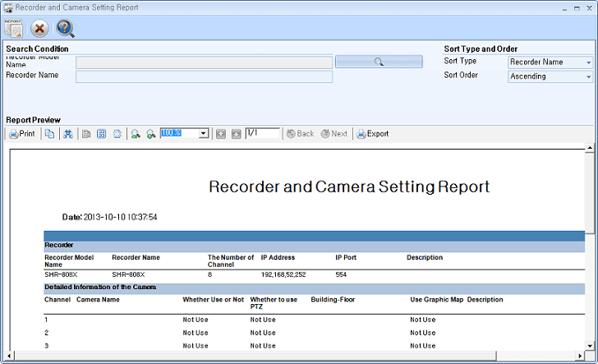Open help with the question mark icon

click(x=65, y=29)
